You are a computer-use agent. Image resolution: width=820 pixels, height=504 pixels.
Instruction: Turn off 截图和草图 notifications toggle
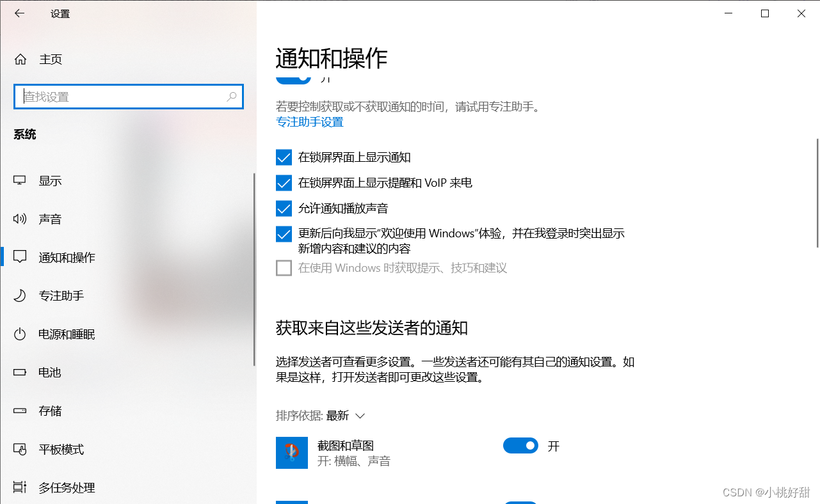tap(520, 446)
